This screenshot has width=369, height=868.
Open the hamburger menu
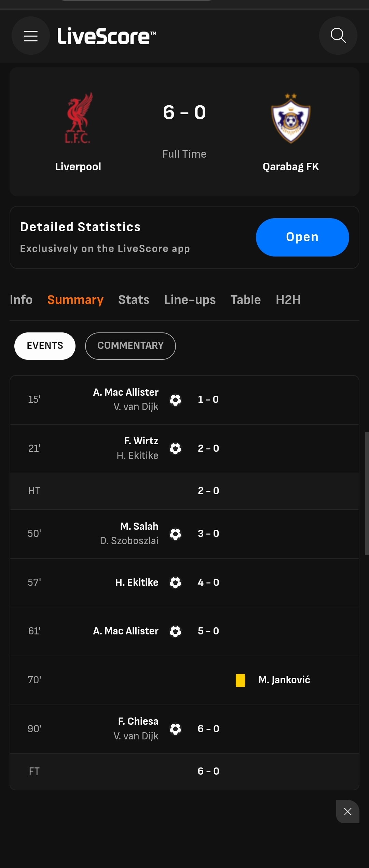click(31, 36)
